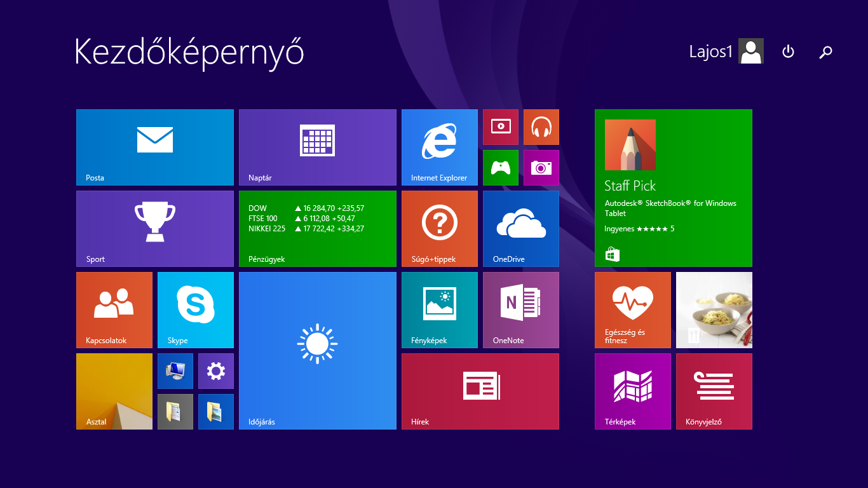
Task: Open the PC settings gear tile
Action: click(x=216, y=371)
